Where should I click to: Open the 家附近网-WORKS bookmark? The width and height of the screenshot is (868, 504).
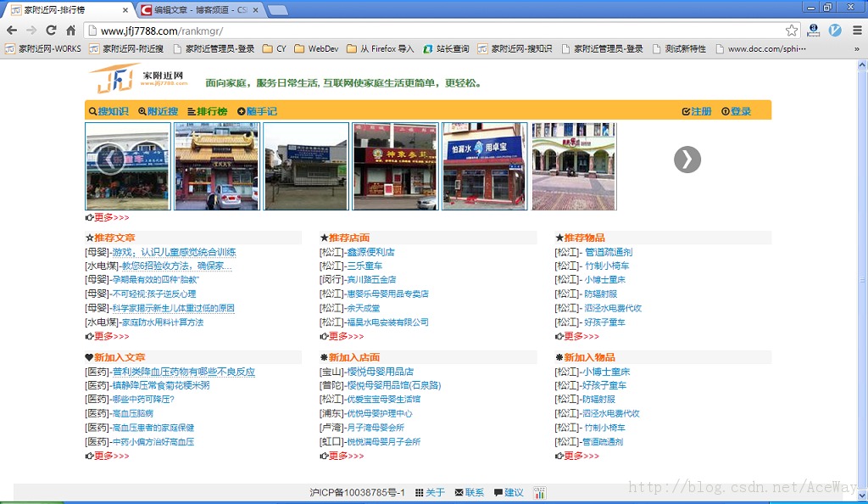pos(43,48)
